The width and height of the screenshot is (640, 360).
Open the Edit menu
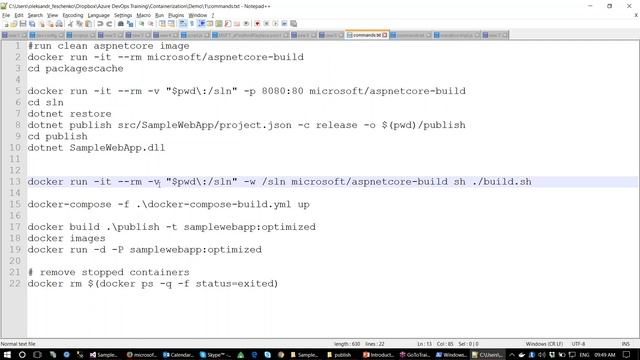tap(19, 15)
